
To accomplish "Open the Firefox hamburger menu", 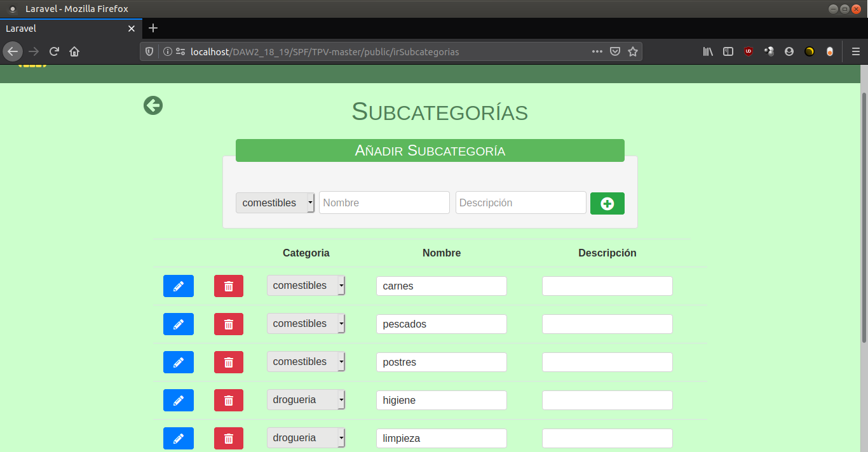I will (x=855, y=52).
